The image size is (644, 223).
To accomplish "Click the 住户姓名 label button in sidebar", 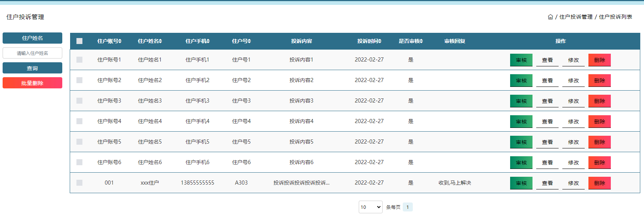I will tap(32, 38).
